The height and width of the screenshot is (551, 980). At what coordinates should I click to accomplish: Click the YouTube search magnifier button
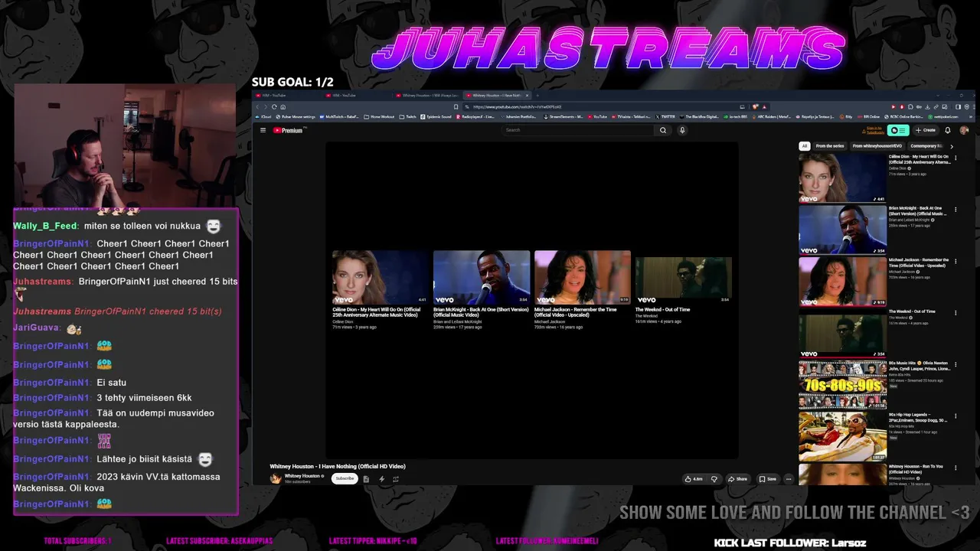click(663, 130)
